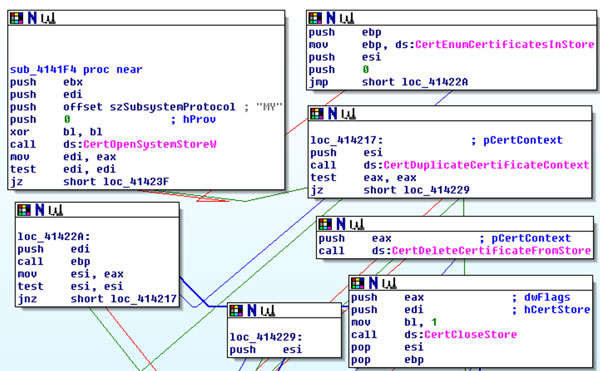Click the short loc_41422A jmp operand
This screenshot has height=371, width=600.
point(415,82)
